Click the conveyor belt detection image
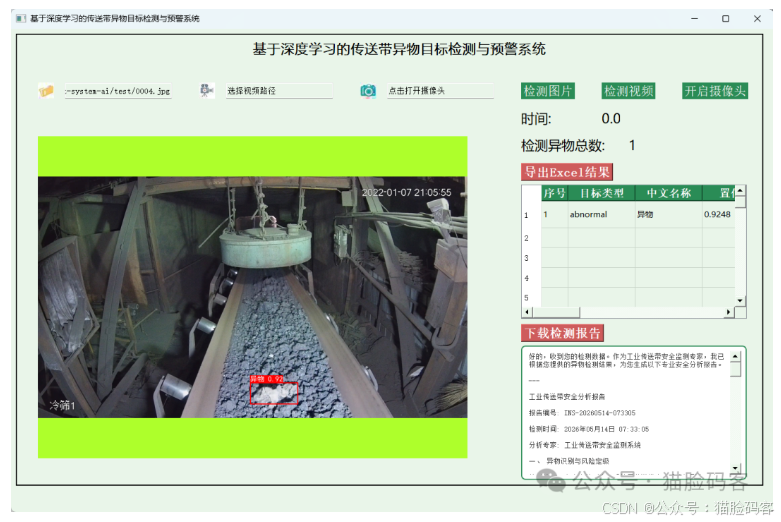 253,297
